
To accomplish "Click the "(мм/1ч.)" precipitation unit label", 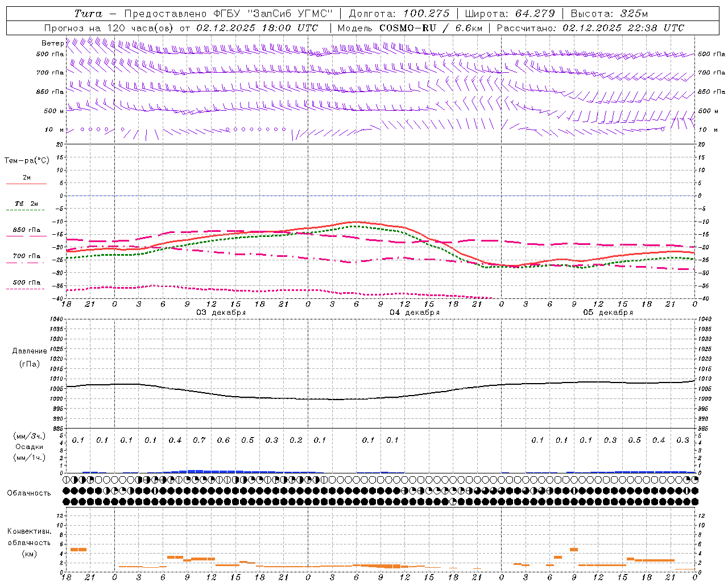I will click(x=30, y=458).
